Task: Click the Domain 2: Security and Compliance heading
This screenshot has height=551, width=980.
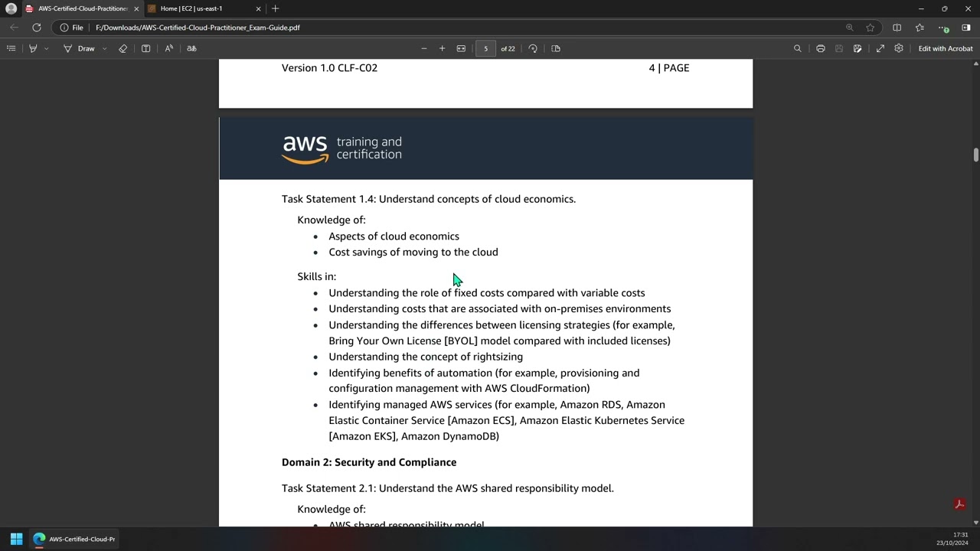Action: (x=369, y=462)
